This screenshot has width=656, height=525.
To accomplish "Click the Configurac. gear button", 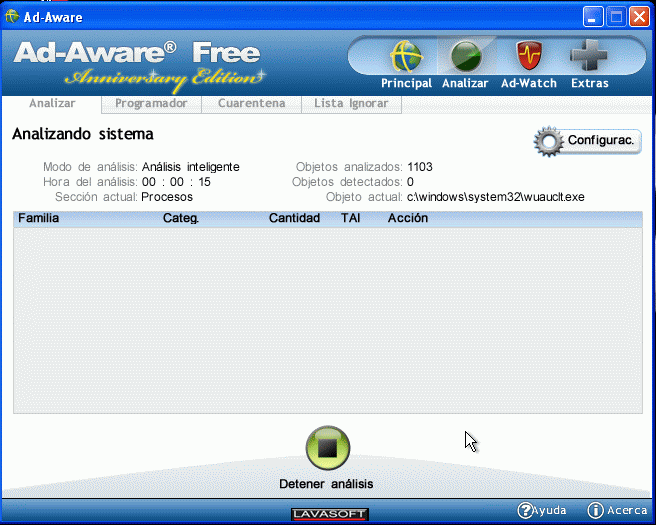I will coord(587,141).
